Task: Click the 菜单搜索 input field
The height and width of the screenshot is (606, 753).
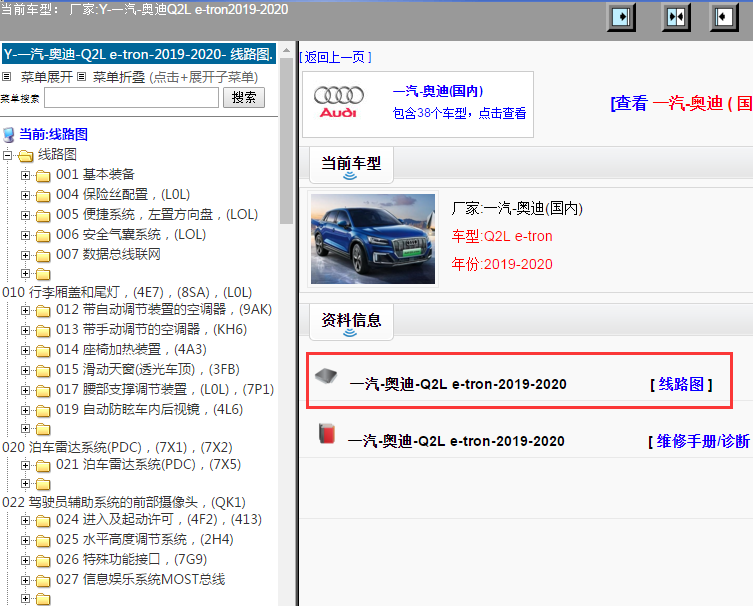Action: point(131,98)
